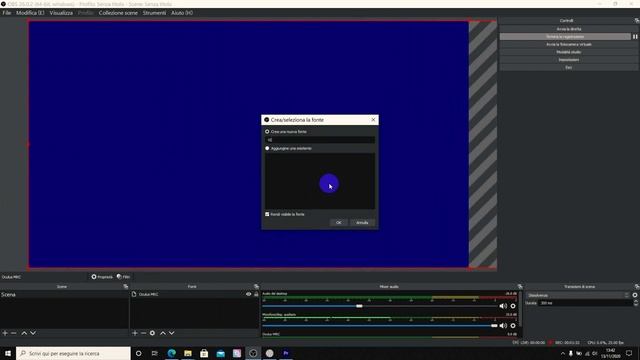
Task: Click the Esci button in Controlli
Action: click(x=569, y=67)
